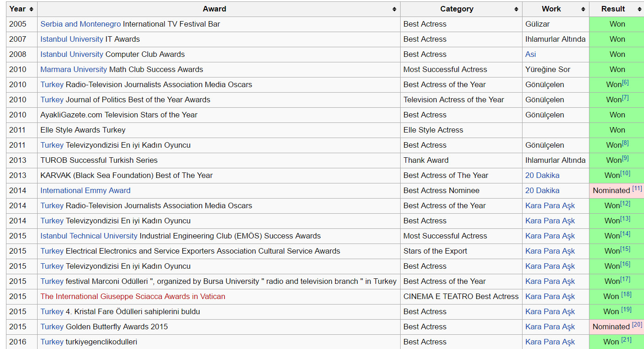This screenshot has height=349, width=644.
Task: Click Kara Para Aşk in 2016 row
Action: click(550, 342)
